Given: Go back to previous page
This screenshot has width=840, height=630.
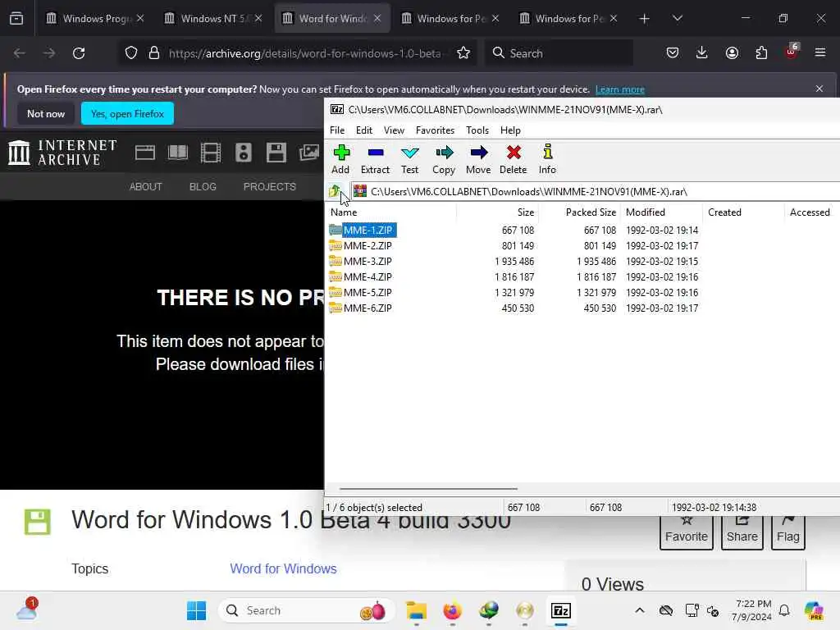Looking at the screenshot, I should point(20,53).
